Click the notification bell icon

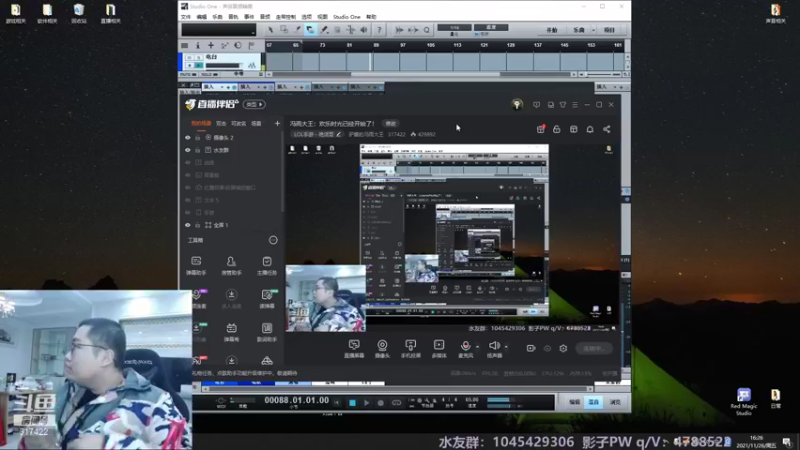pyautogui.click(x=590, y=130)
